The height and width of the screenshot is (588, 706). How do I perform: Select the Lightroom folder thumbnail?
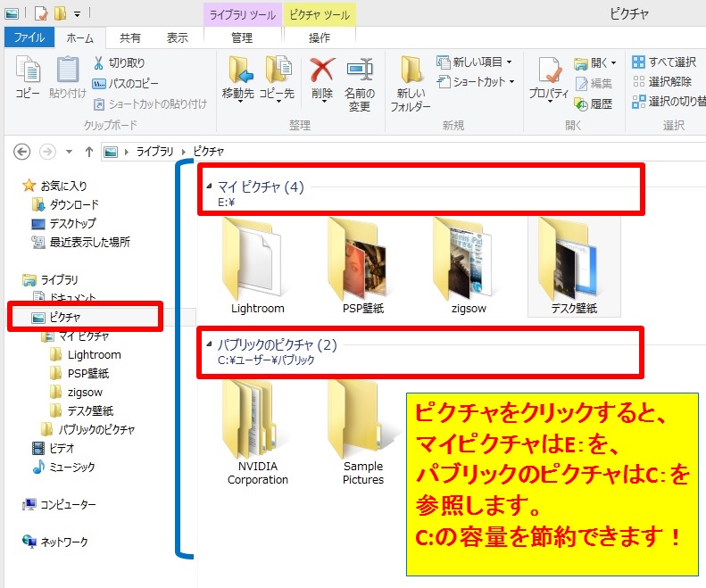point(257,259)
